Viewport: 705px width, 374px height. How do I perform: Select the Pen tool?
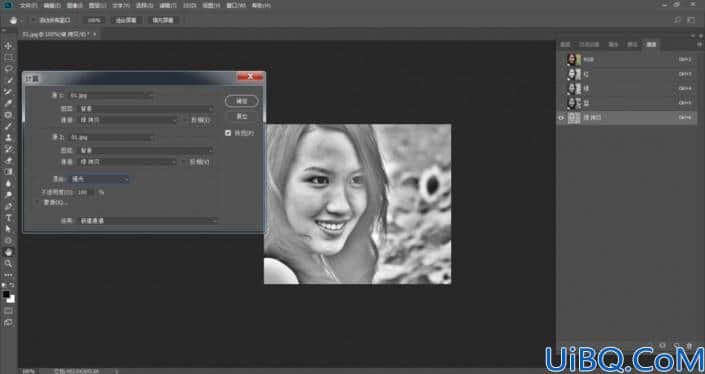(8, 206)
